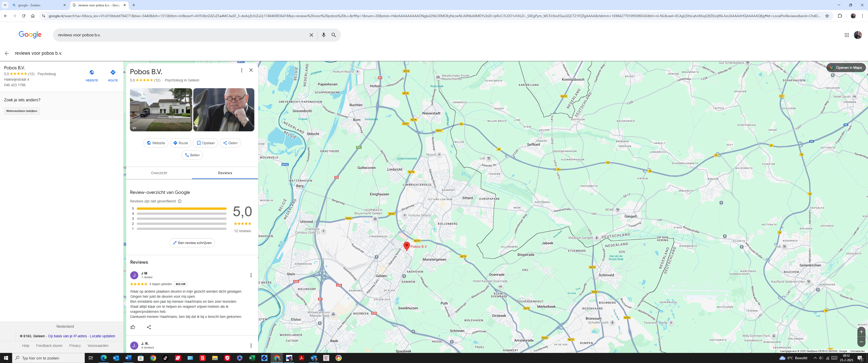Open 'Feedback sturen' footer link
Screen dimensions: 868x363
[x=49, y=346]
